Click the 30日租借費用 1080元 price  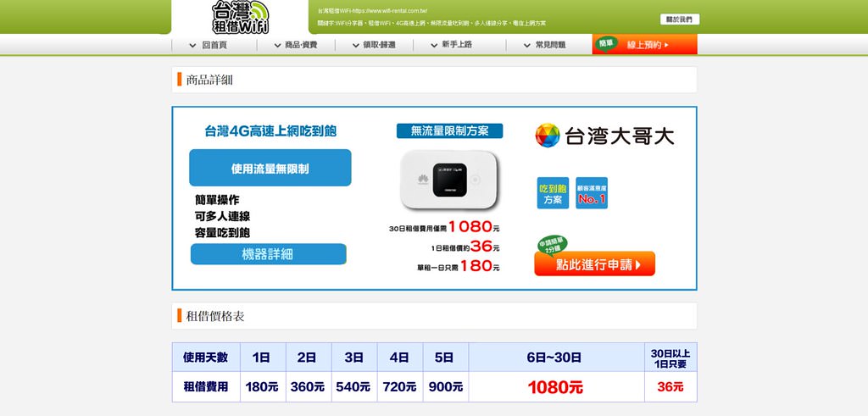pyautogui.click(x=444, y=226)
